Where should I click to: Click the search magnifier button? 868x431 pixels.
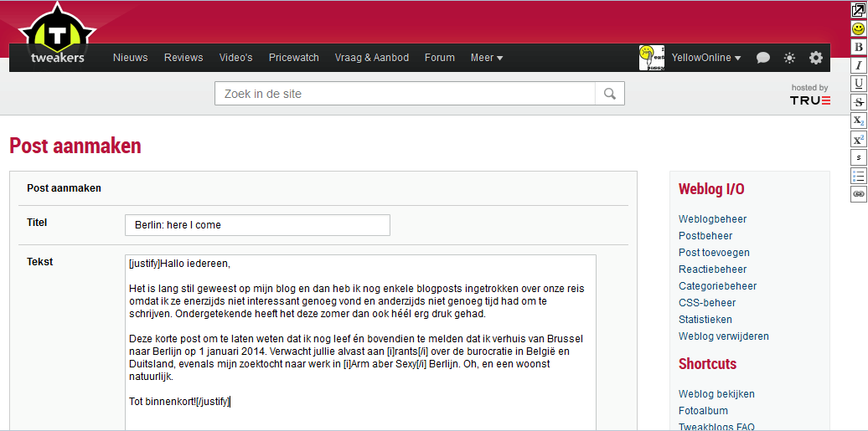pyautogui.click(x=610, y=94)
